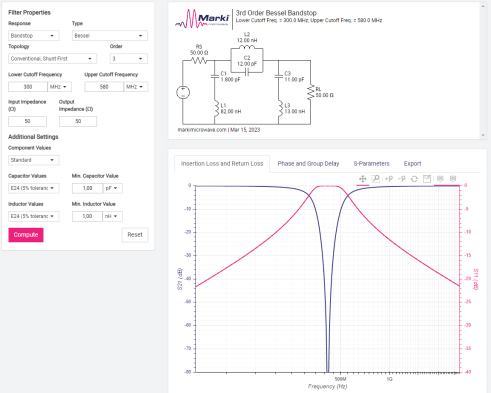Click the Zoom Out plot tool
Viewport: 491px width, 393px height.
[x=401, y=179]
